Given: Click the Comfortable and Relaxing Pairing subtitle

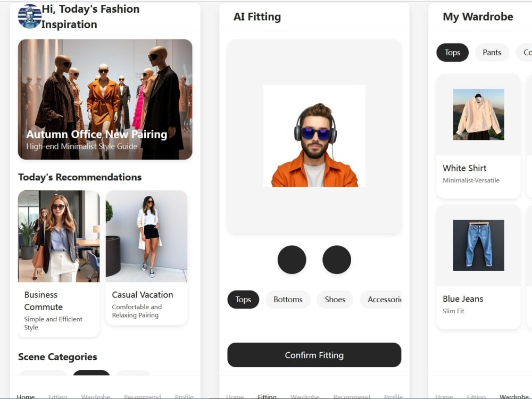Looking at the screenshot, I should [137, 311].
